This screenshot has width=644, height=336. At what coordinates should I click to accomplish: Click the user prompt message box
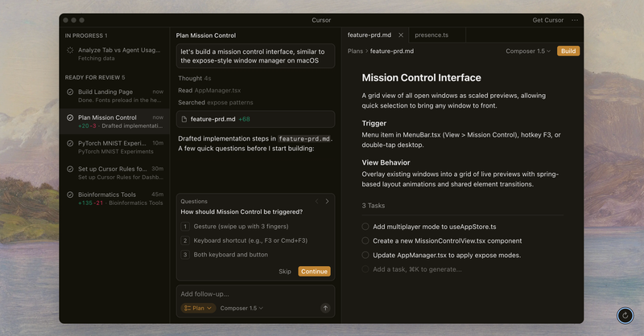255,55
